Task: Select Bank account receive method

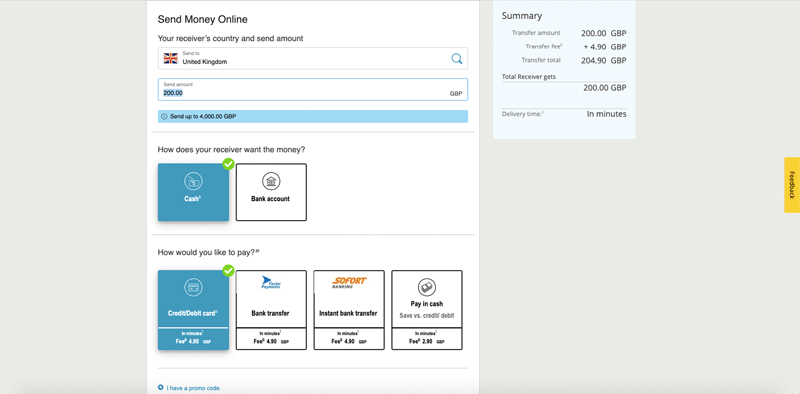Action: (271, 192)
